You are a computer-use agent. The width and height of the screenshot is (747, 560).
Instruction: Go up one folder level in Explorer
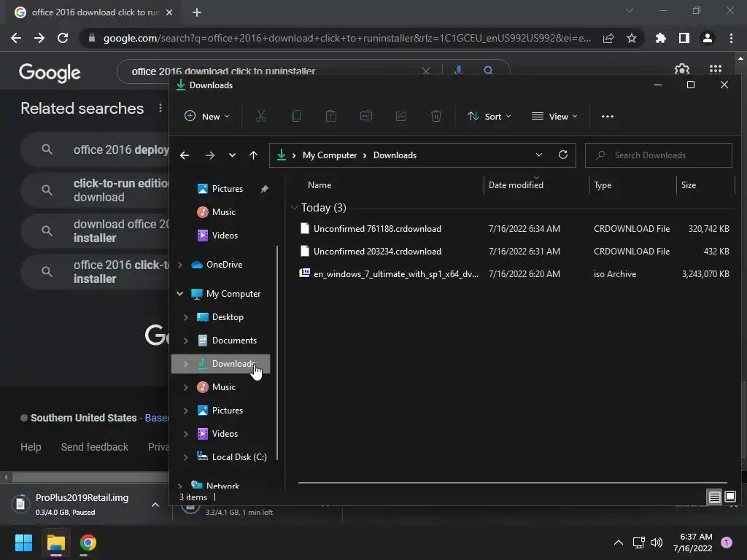[x=253, y=155]
